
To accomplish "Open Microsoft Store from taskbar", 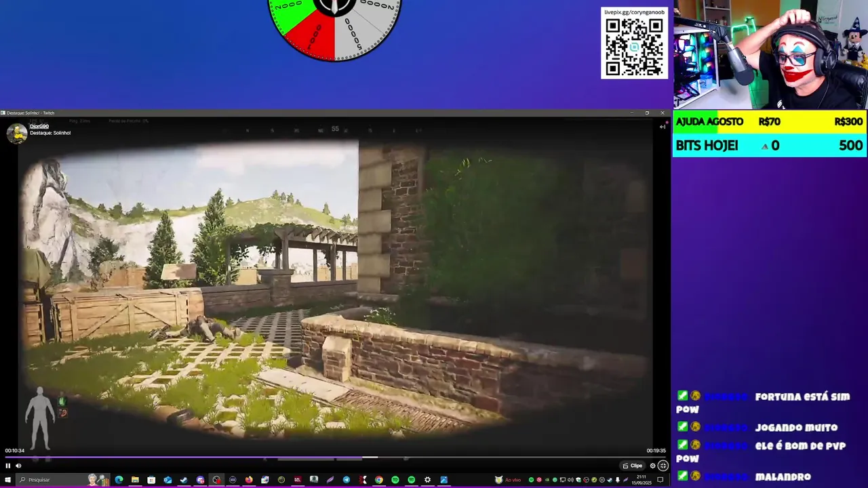I will 151,480.
